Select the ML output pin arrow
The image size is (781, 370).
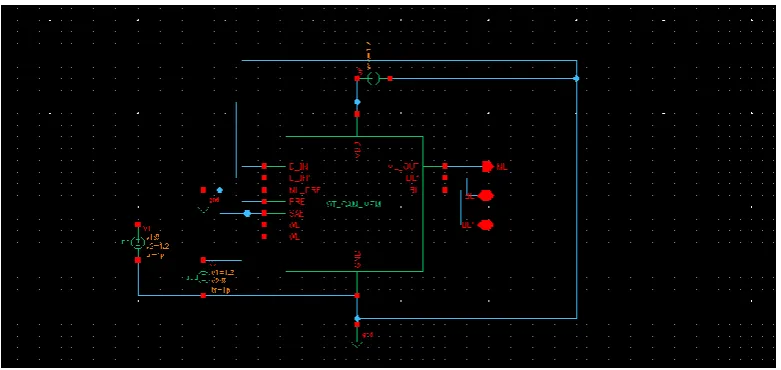(488, 166)
